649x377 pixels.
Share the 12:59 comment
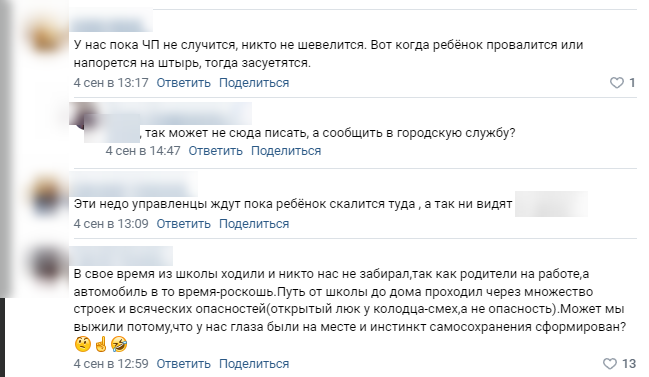coord(254,364)
